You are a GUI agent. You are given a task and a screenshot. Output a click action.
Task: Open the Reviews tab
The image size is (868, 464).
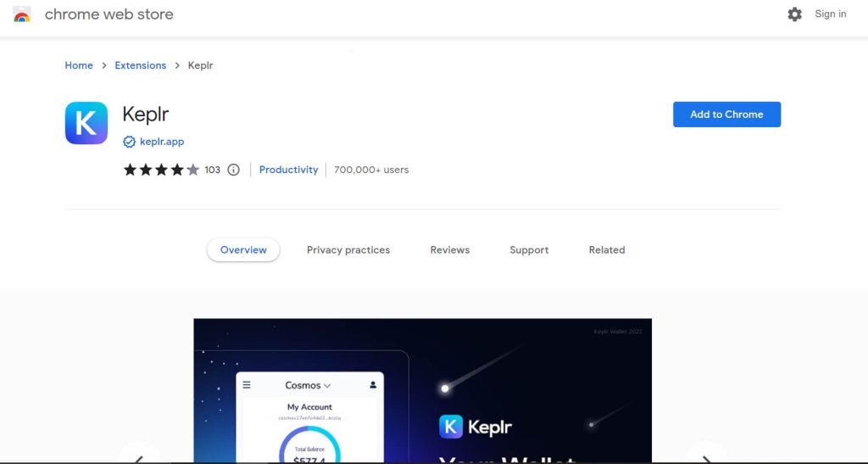click(450, 249)
